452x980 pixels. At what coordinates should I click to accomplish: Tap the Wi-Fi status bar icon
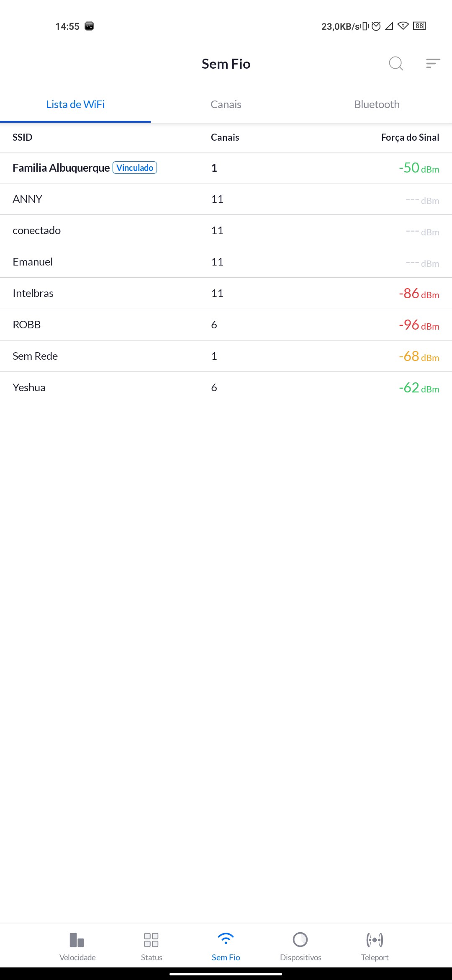pyautogui.click(x=403, y=26)
